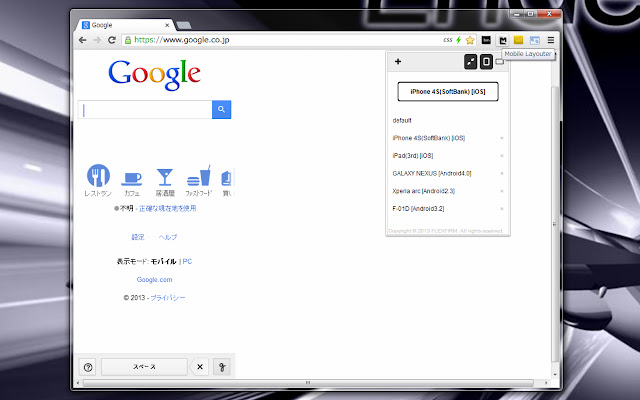640x400 pixels.
Task: Click the help question mark key
Action: pyautogui.click(x=88, y=367)
